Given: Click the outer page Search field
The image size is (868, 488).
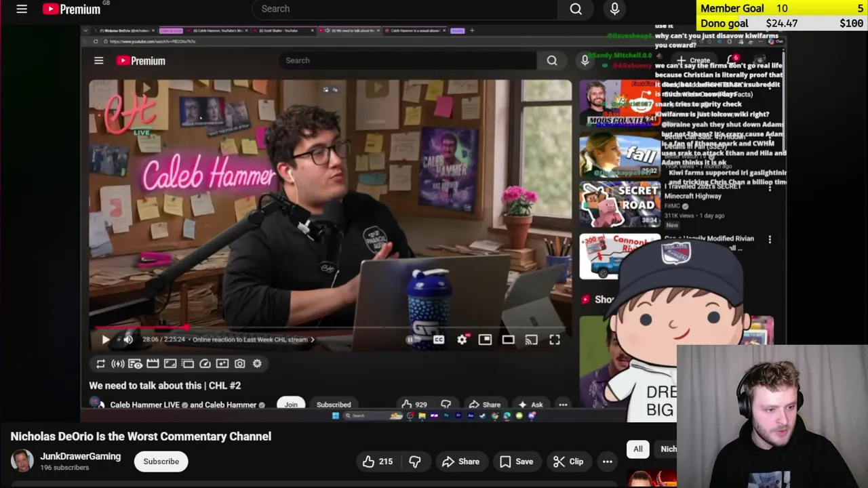Looking at the screenshot, I should click(x=405, y=9).
